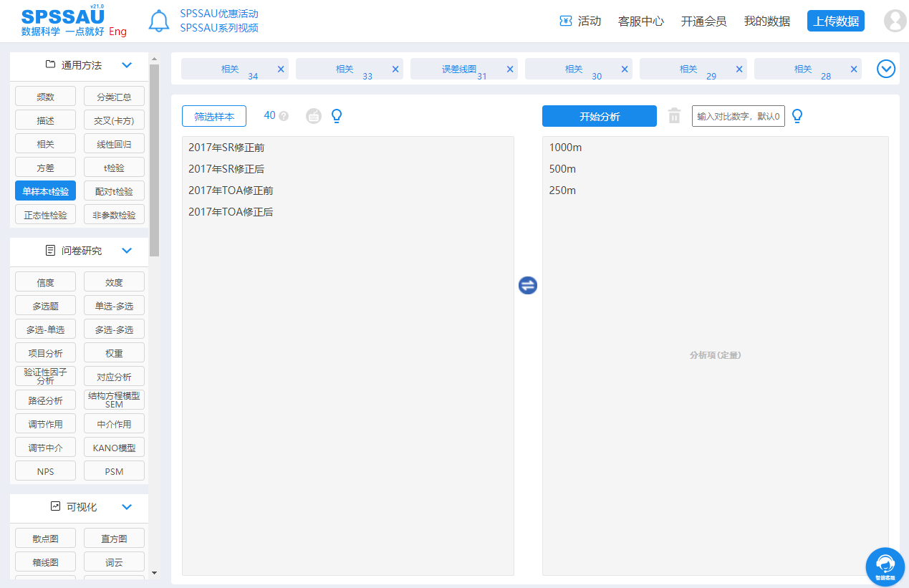Click the gift icon beside 活动
The image size is (909, 588).
(563, 21)
